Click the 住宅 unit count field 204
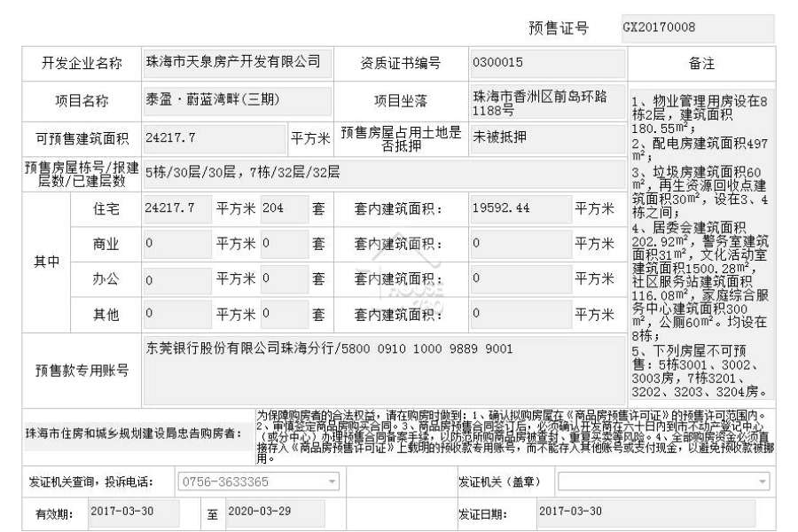This screenshot has height=532, width=798. (x=285, y=208)
